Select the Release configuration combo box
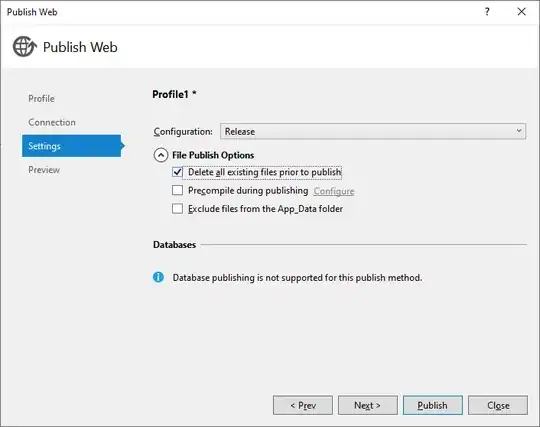The image size is (540, 427). point(373,131)
